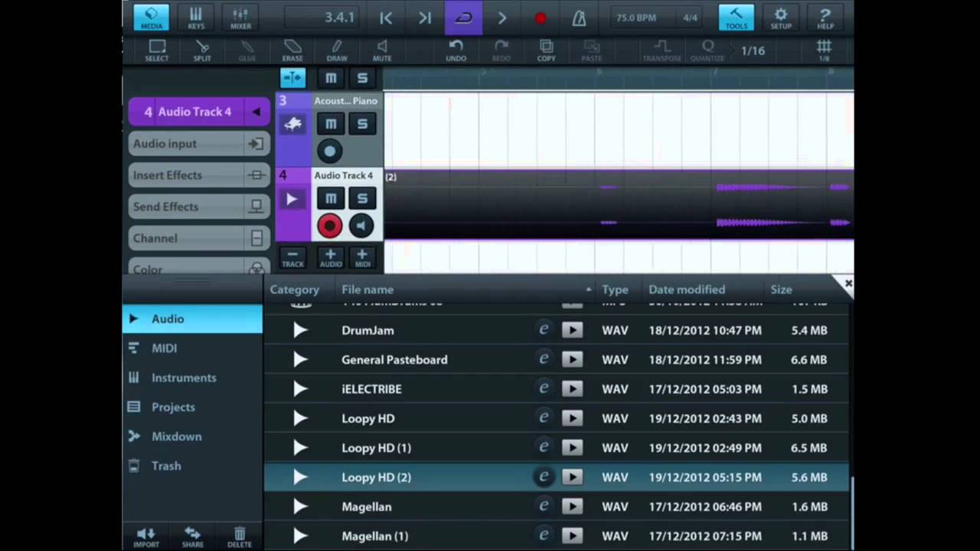Sort by the Size column
Viewport: 980px width, 551px height.
tap(781, 290)
